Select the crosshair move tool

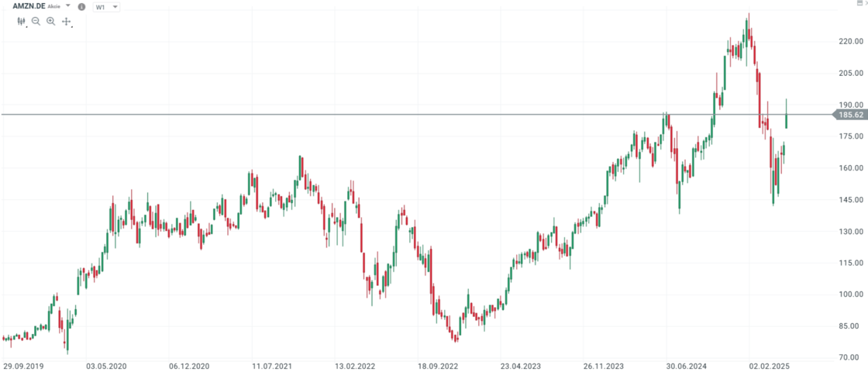(x=66, y=22)
